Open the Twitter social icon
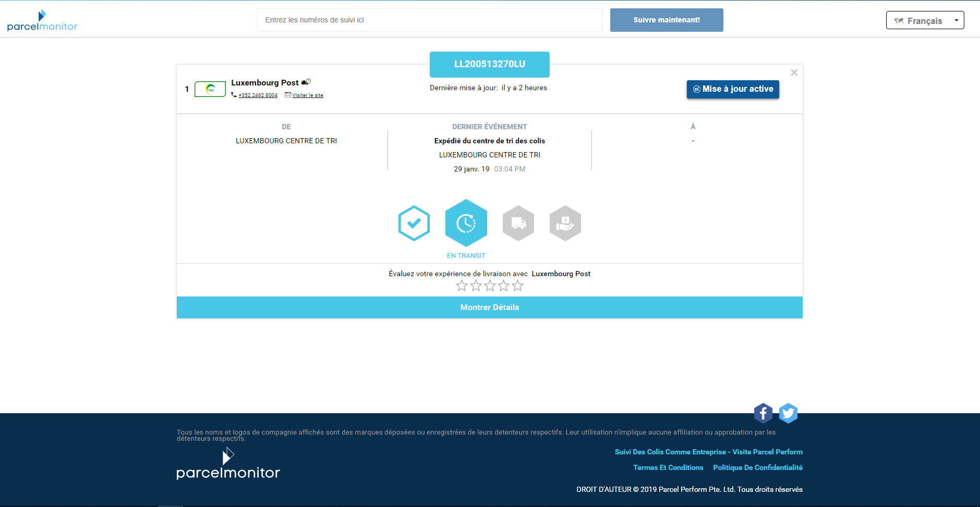 tap(788, 413)
